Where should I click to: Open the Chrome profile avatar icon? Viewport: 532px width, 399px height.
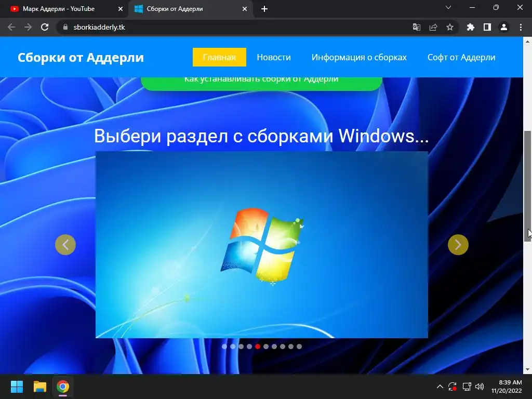point(504,27)
